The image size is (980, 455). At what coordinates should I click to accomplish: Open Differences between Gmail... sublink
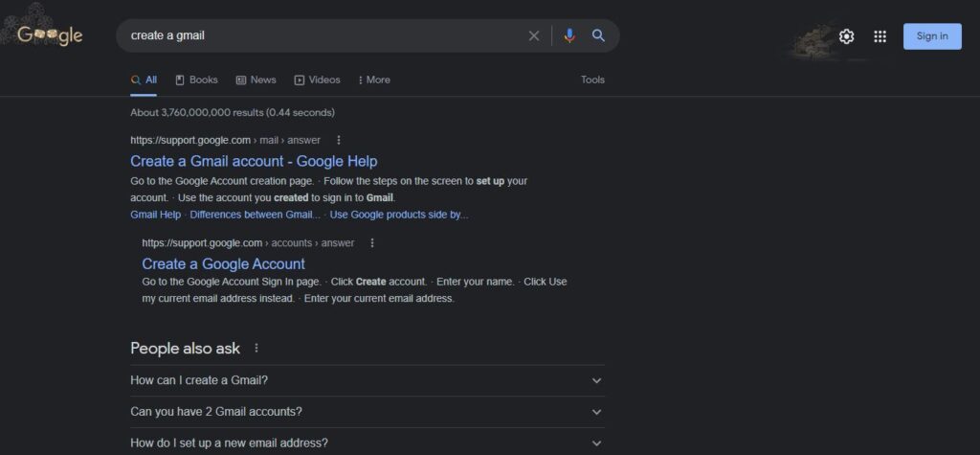coord(255,215)
